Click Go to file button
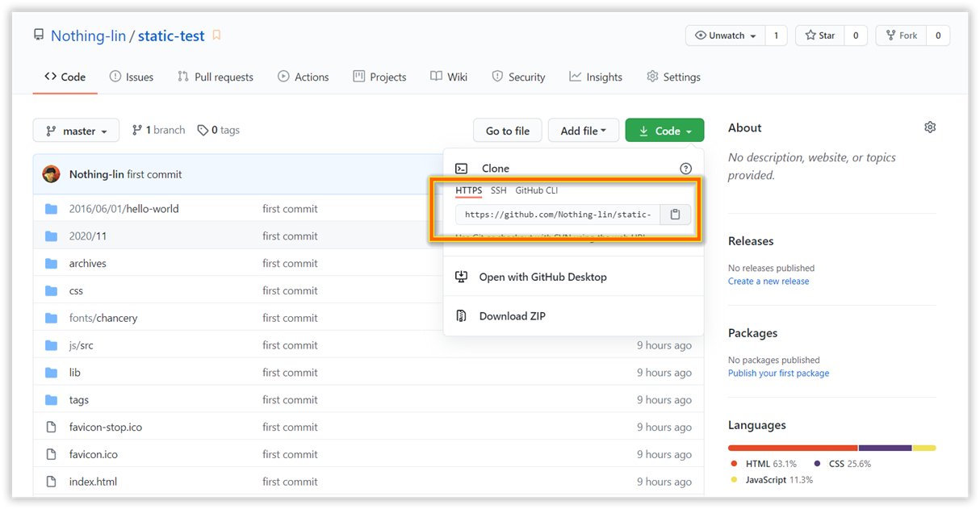Image resolution: width=980 pixels, height=509 pixels. pyautogui.click(x=508, y=131)
